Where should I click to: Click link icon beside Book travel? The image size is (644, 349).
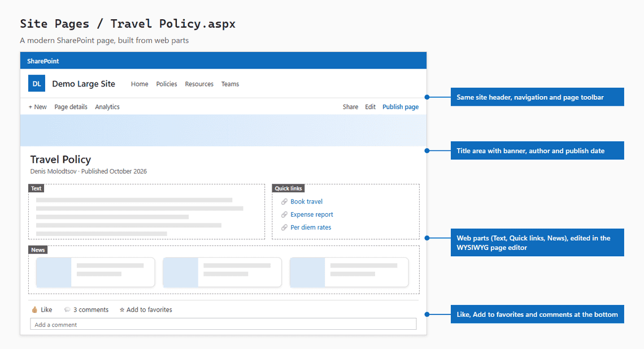[284, 201]
